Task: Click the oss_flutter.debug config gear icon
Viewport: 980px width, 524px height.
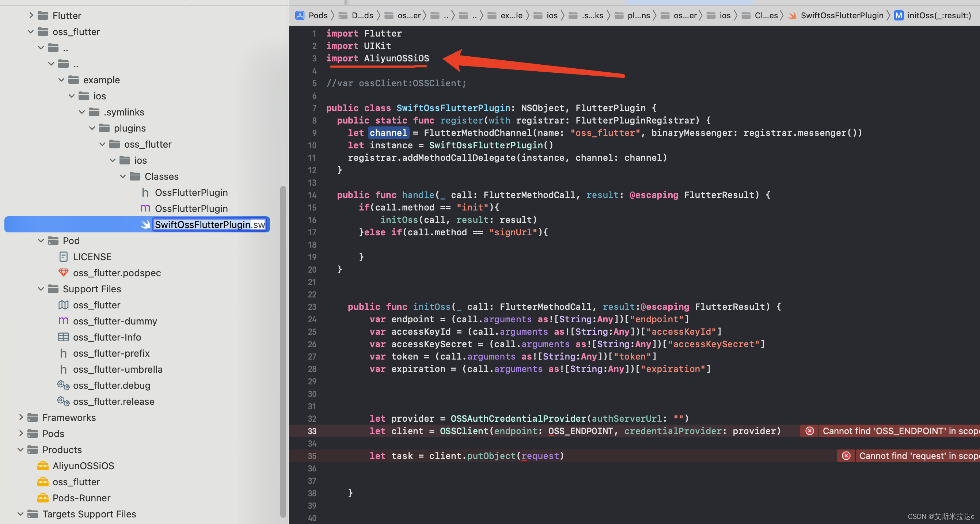Action: point(63,385)
